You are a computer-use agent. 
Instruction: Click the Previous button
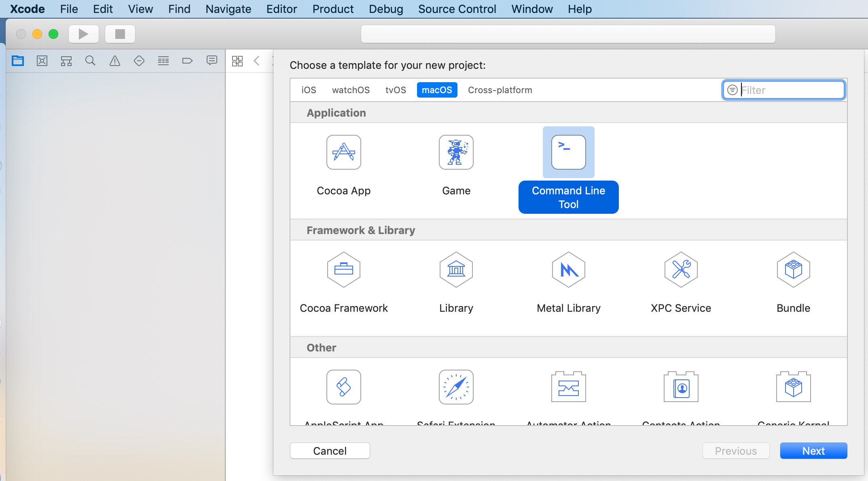click(x=736, y=451)
